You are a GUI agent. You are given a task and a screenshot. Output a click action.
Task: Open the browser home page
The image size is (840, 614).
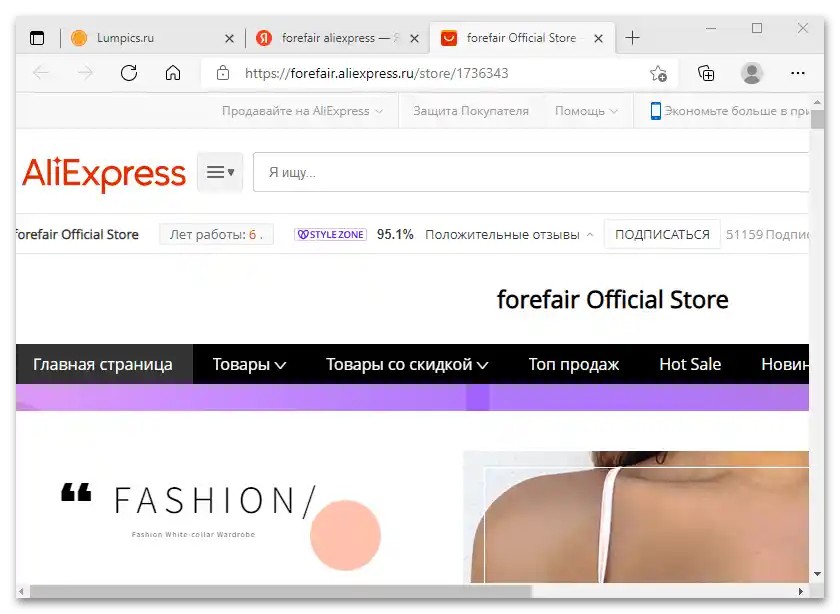pos(172,73)
